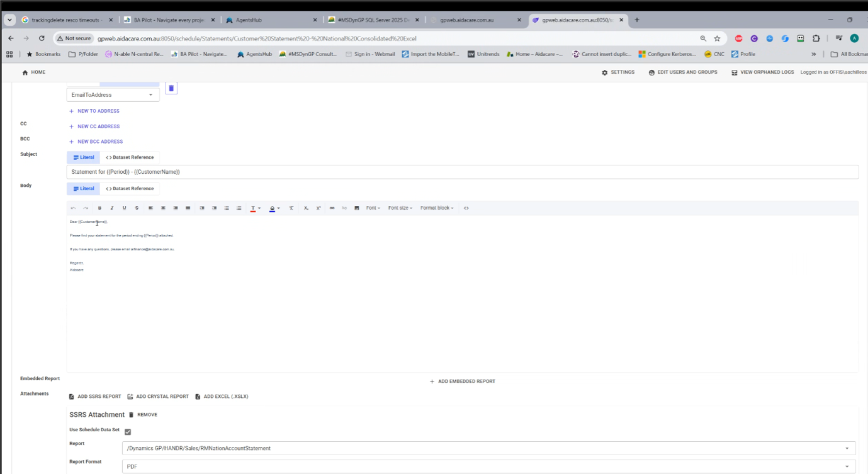Click ADD EXCEL (.XSLX)
Screen dimensions: 868x474
click(x=222, y=397)
